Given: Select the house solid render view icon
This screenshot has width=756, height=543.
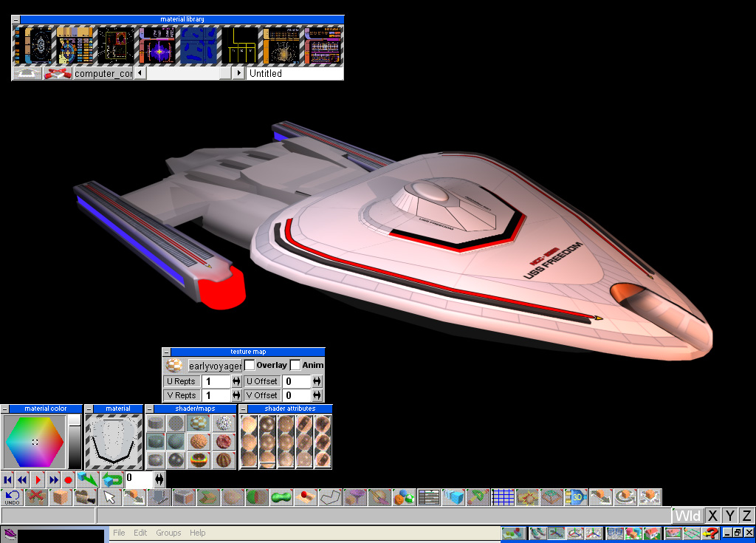Looking at the screenshot, I should click(653, 533).
